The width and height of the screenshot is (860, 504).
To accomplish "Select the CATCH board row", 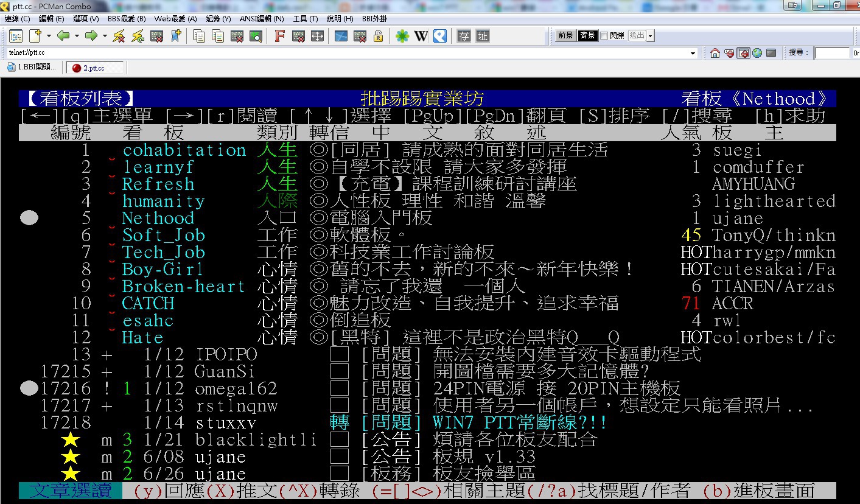I will tap(427, 303).
